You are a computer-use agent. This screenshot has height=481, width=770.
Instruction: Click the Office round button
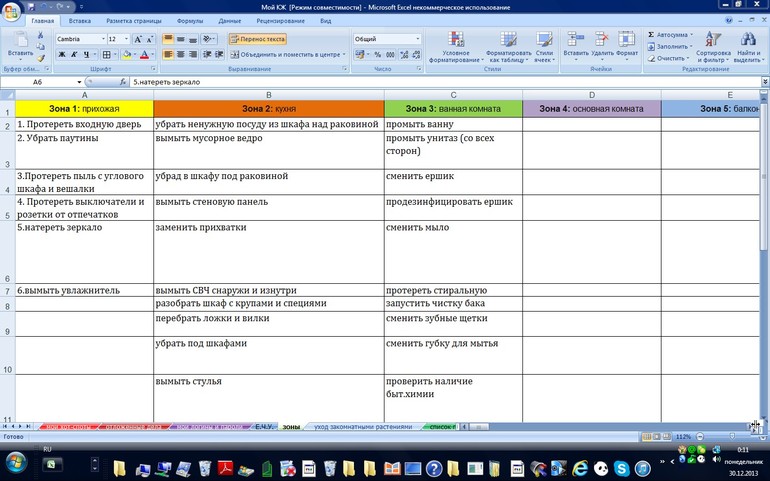click(x=13, y=12)
